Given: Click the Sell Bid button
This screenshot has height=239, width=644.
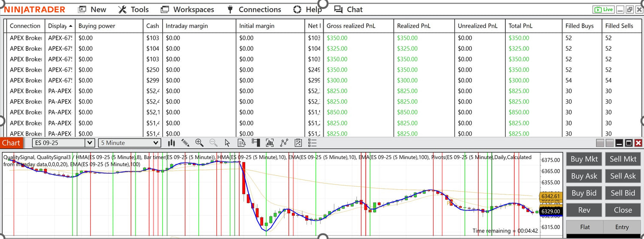Looking at the screenshot, I should pos(623,193).
